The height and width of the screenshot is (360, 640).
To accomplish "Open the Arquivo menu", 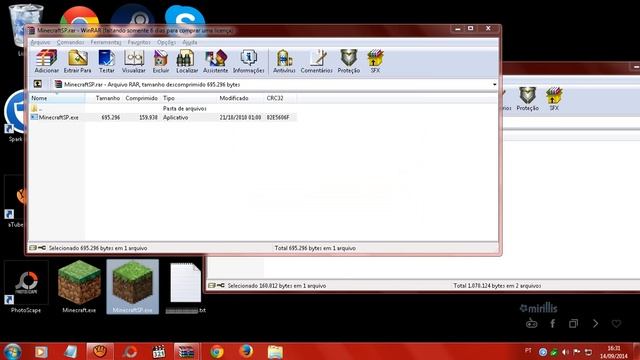I will coord(40,42).
